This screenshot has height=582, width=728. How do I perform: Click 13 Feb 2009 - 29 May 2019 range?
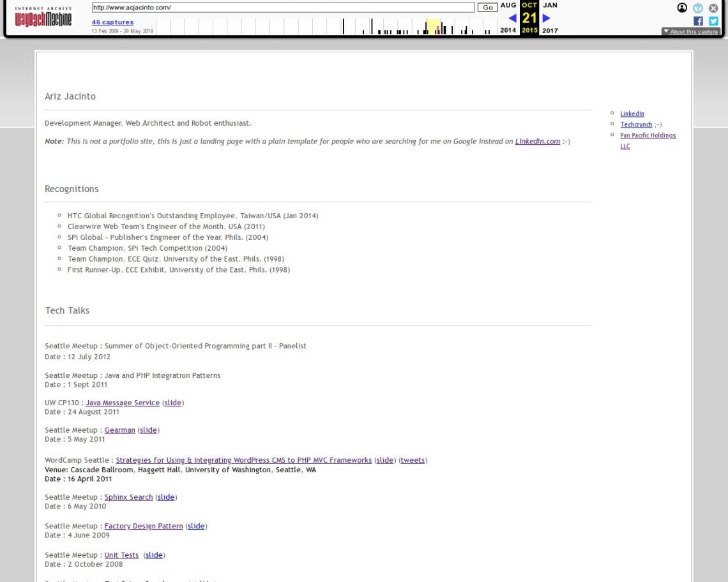click(122, 31)
